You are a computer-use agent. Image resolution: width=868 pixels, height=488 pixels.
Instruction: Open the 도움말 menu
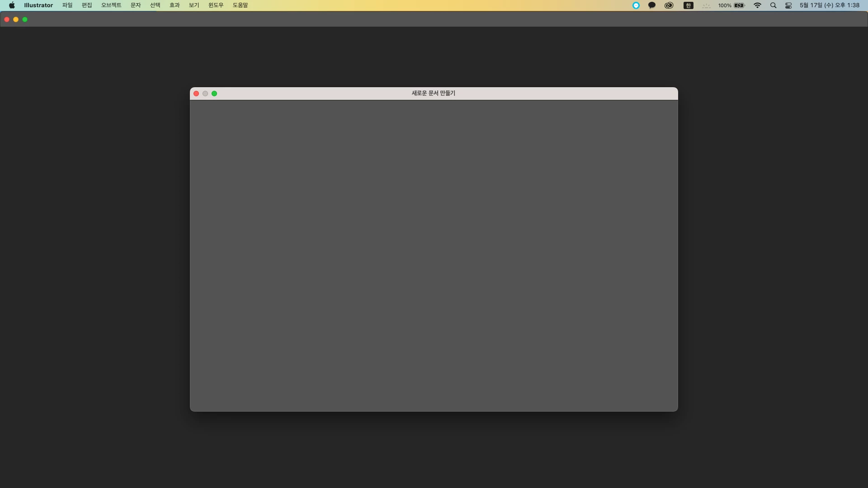point(240,5)
